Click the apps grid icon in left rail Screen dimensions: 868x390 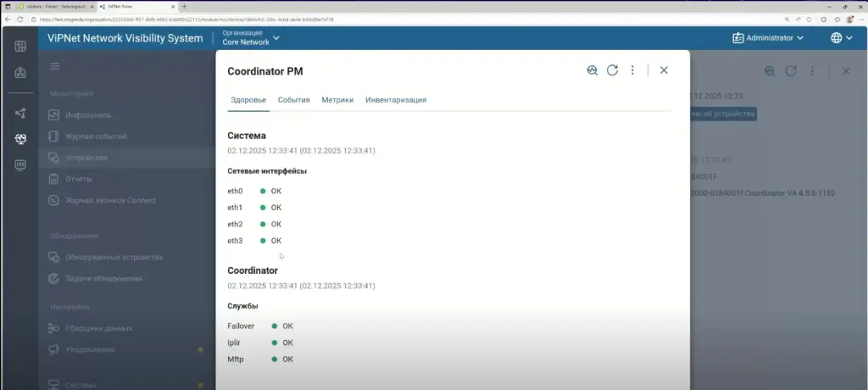click(20, 46)
